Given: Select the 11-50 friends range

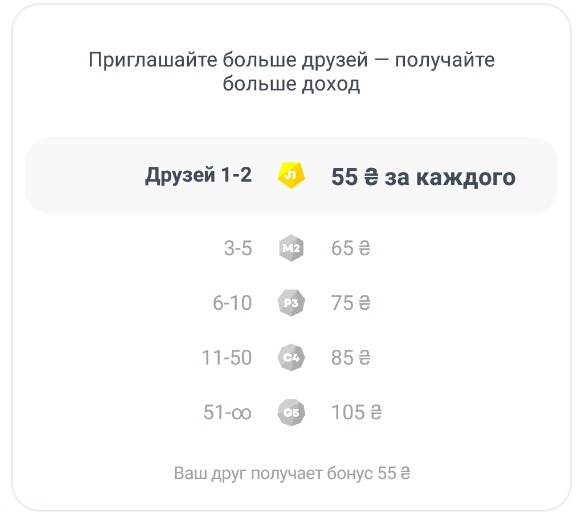Looking at the screenshot, I should pos(227,357).
